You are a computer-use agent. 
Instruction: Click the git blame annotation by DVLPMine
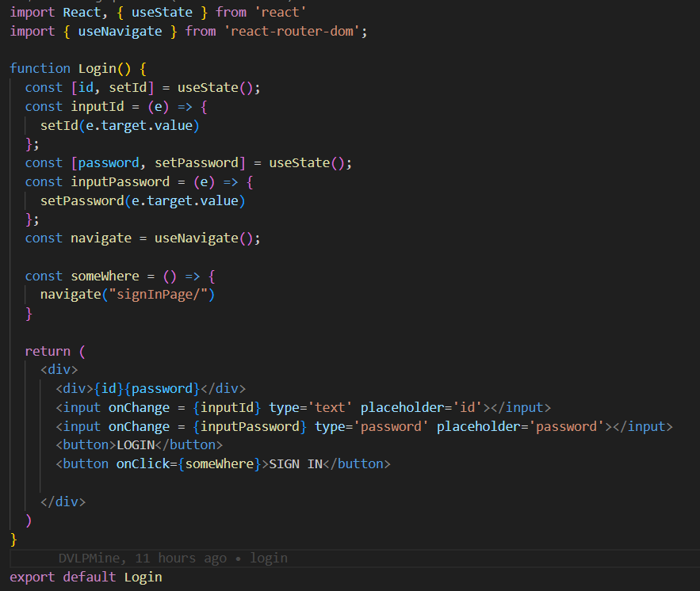point(173,558)
